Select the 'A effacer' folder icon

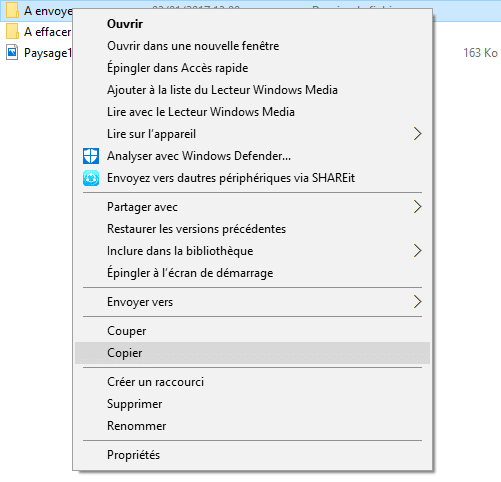click(x=12, y=32)
